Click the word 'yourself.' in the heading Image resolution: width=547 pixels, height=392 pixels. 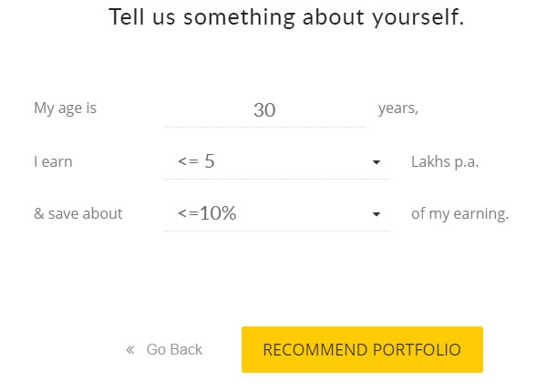[x=418, y=17]
